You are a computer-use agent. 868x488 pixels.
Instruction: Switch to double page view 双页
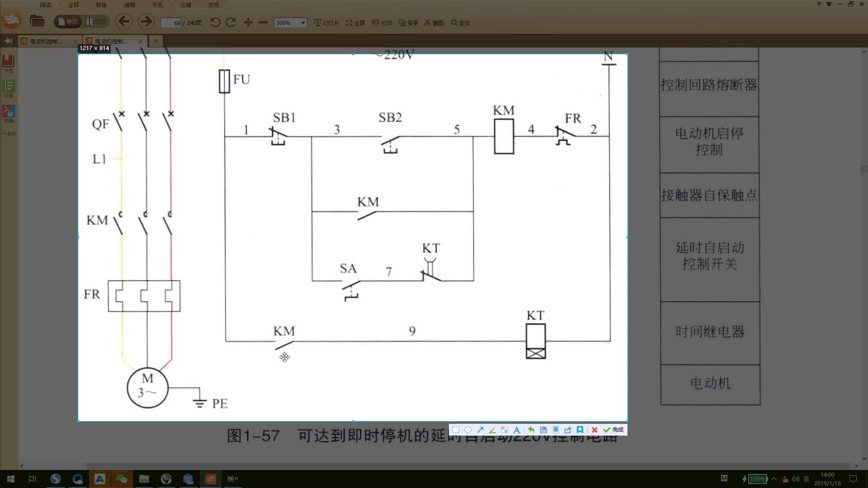click(96, 22)
